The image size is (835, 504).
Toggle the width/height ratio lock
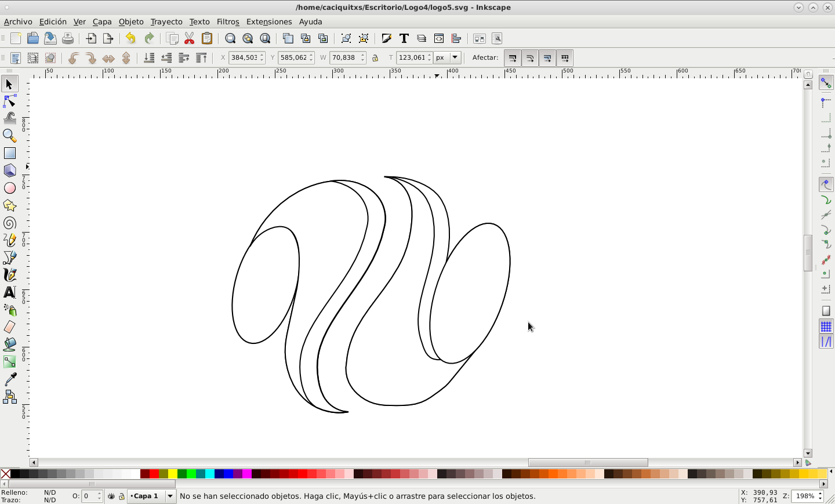(x=375, y=58)
